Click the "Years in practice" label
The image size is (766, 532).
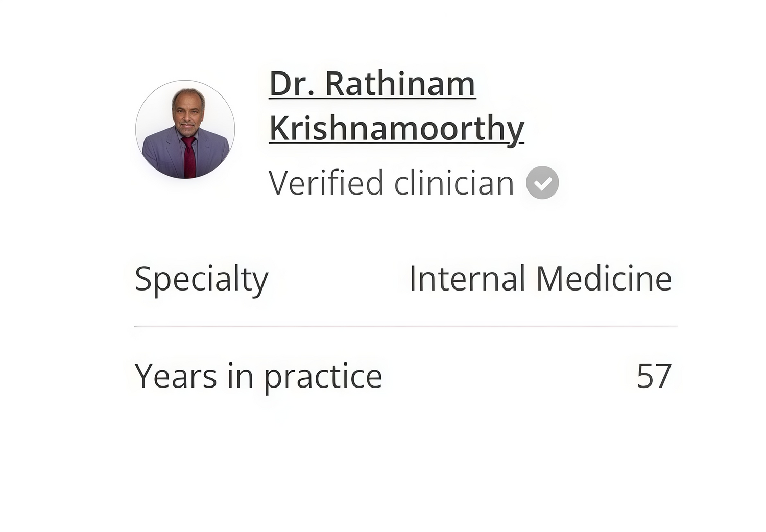258,376
